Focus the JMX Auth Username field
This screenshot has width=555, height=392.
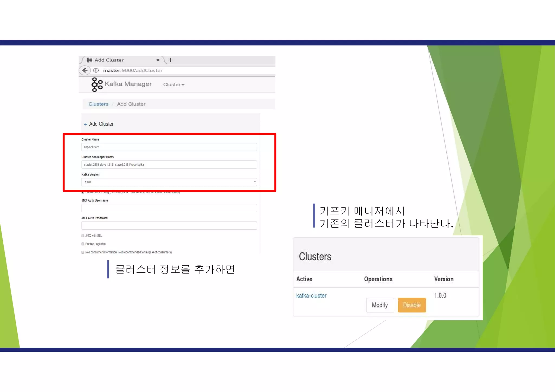click(169, 208)
